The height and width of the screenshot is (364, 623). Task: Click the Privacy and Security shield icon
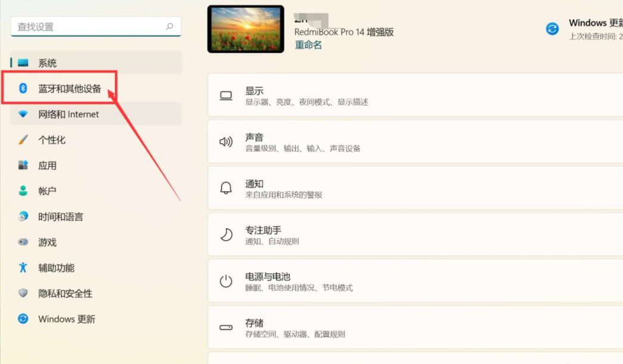23,294
